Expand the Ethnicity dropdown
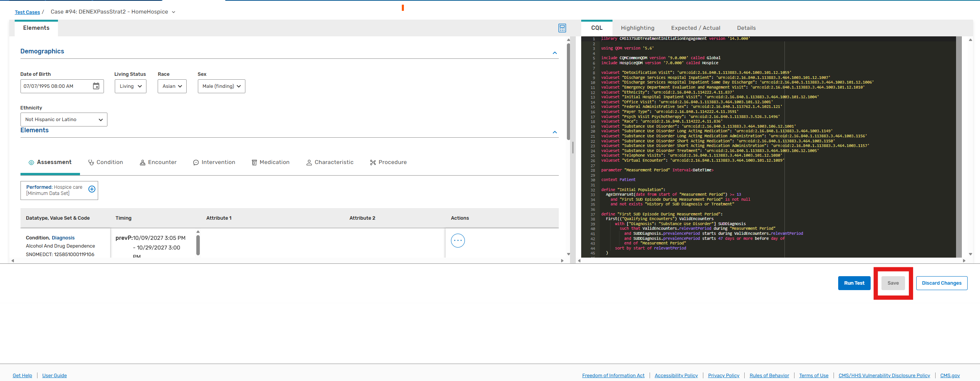Viewport: 980px width, 381px height. (x=64, y=120)
